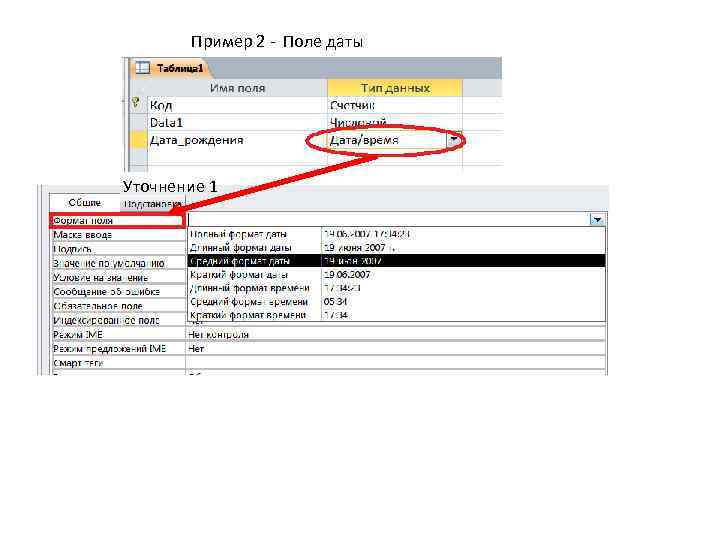
Task: Click the empty Смарт-теги value field
Action: (x=395, y=363)
